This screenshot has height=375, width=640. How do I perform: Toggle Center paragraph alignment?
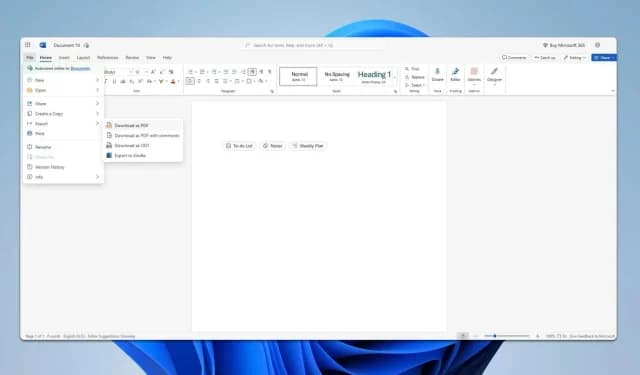pyautogui.click(x=199, y=81)
